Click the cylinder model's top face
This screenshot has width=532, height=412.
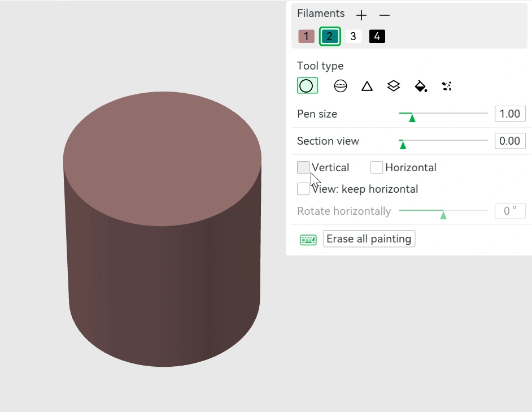point(162,159)
